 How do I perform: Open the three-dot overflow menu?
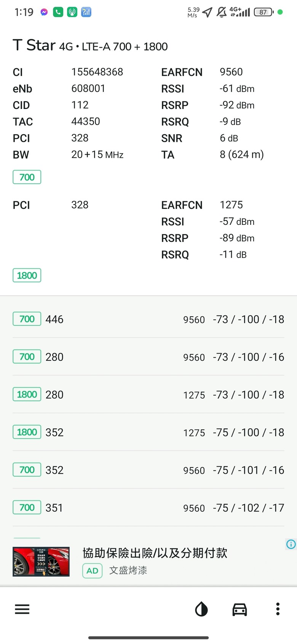click(x=278, y=609)
